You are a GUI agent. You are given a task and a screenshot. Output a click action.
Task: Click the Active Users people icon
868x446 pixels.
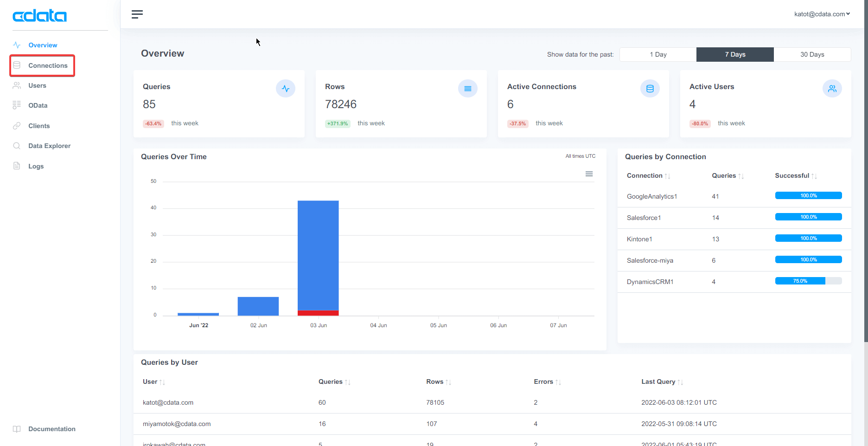click(x=832, y=89)
